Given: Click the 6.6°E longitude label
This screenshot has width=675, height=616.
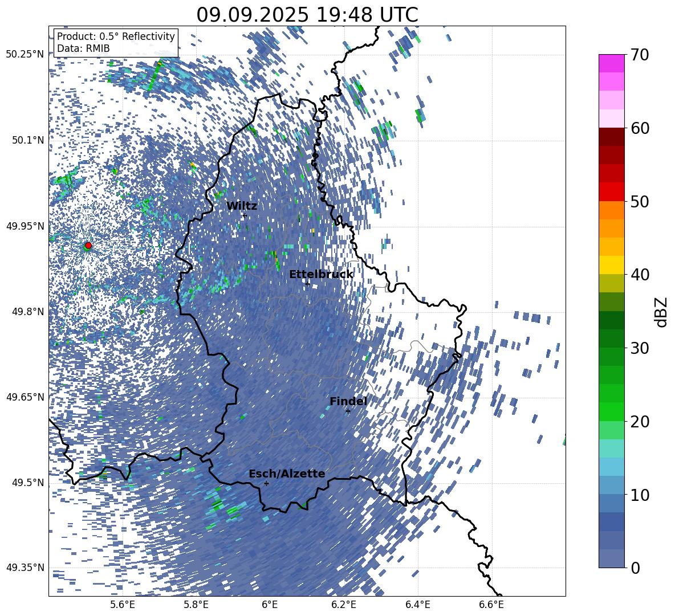Looking at the screenshot, I should click(x=491, y=605).
